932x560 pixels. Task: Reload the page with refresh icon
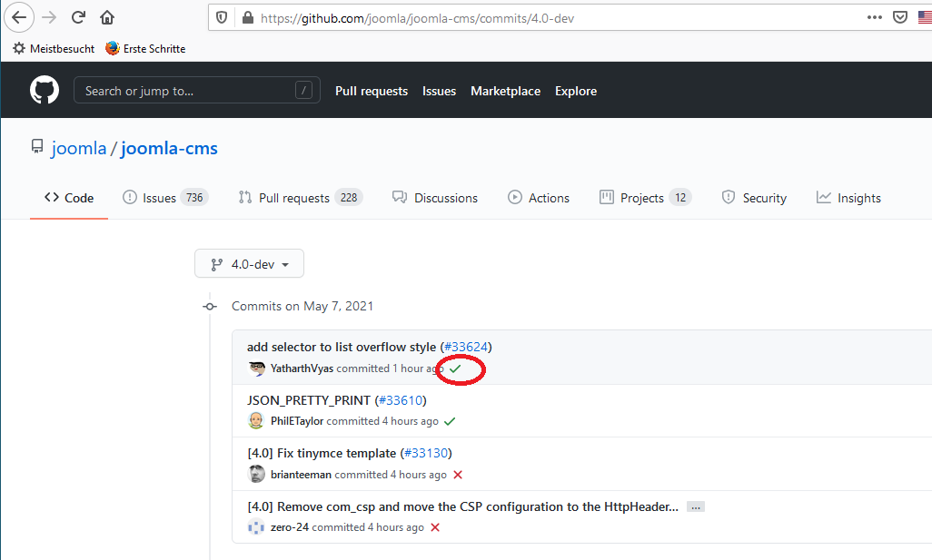click(78, 17)
